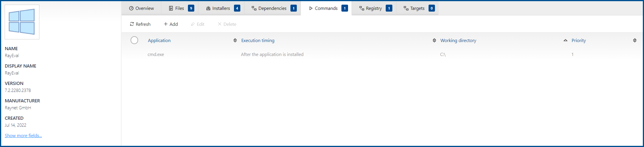The height and width of the screenshot is (147, 644).
Task: Click the Overview gauge icon
Action: (131, 8)
